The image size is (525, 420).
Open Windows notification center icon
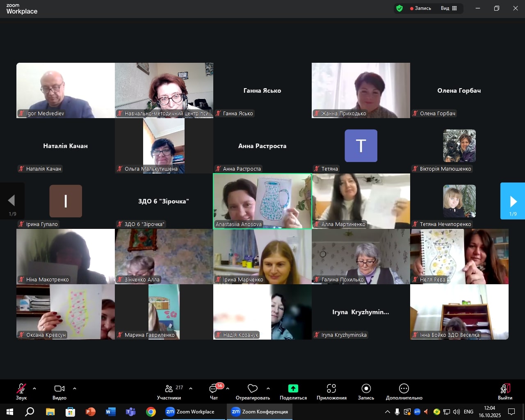pos(511,412)
